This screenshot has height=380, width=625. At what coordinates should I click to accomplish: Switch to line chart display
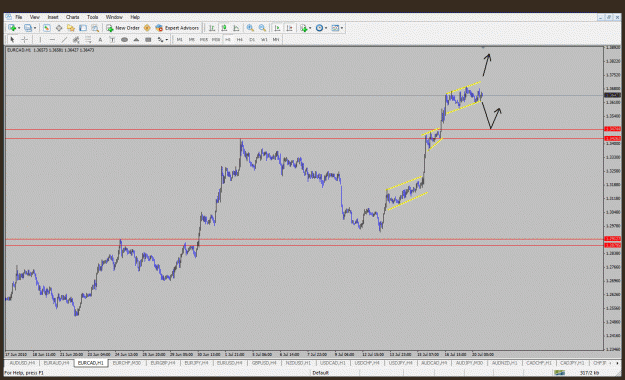tap(236, 28)
